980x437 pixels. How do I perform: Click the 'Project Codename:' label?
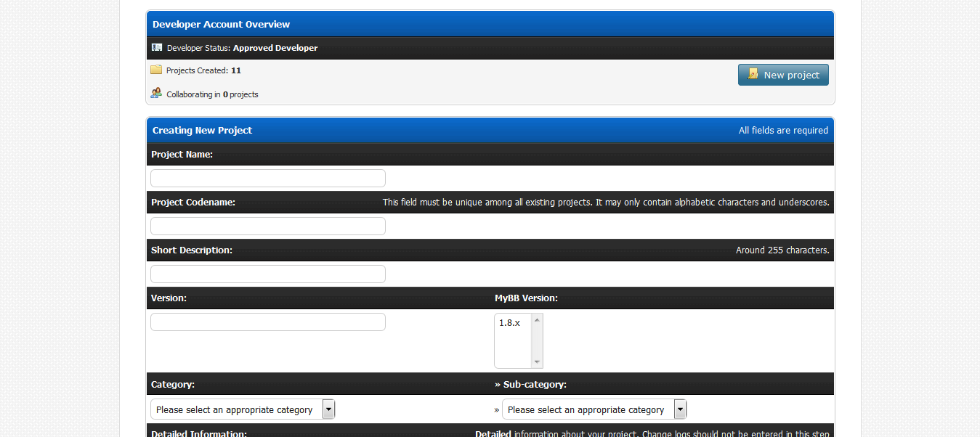click(x=193, y=203)
